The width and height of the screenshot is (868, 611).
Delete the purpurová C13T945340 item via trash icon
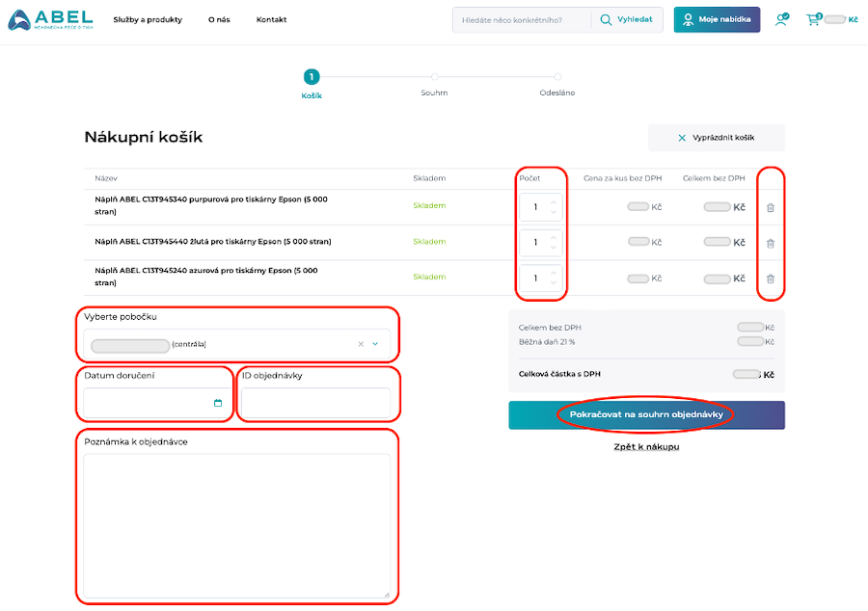(x=770, y=208)
